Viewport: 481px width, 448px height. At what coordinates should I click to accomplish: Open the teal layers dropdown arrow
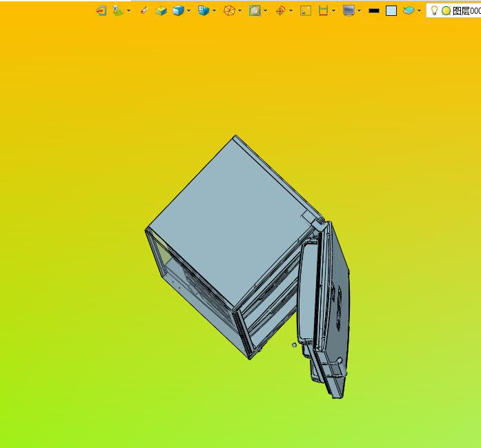[419, 11]
